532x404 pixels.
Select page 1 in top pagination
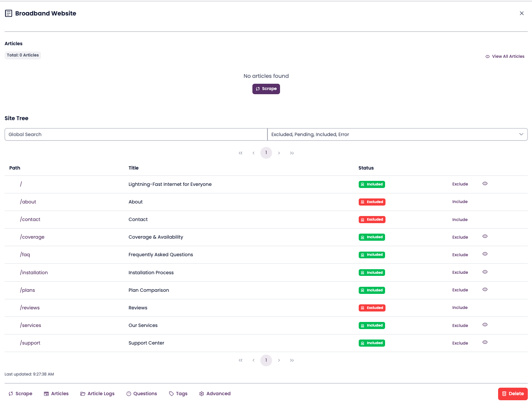pyautogui.click(x=266, y=153)
